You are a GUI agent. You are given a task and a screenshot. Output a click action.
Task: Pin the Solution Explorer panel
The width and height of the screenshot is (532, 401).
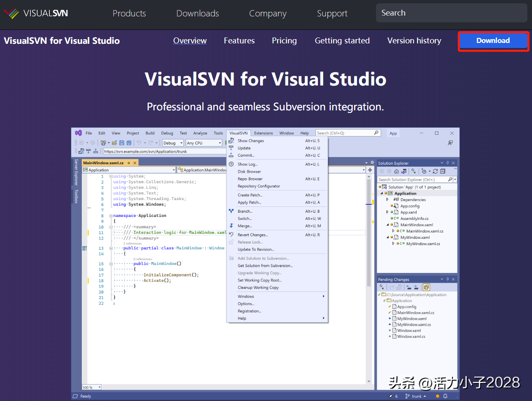(x=448, y=163)
